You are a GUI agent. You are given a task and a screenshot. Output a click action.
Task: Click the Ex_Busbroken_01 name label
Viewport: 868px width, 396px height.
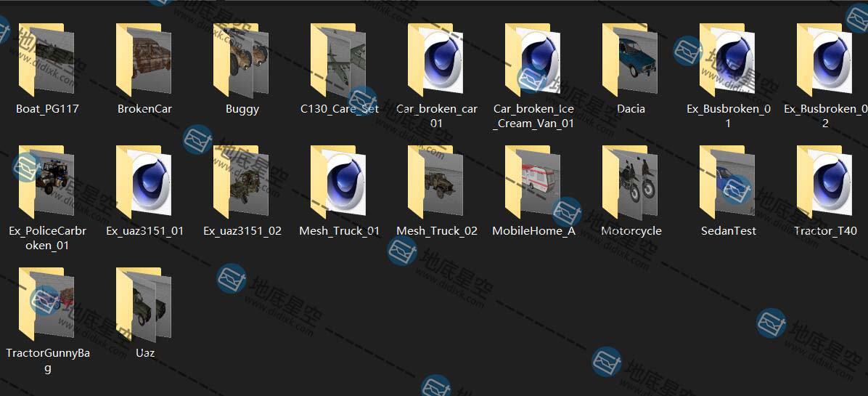tap(729, 116)
